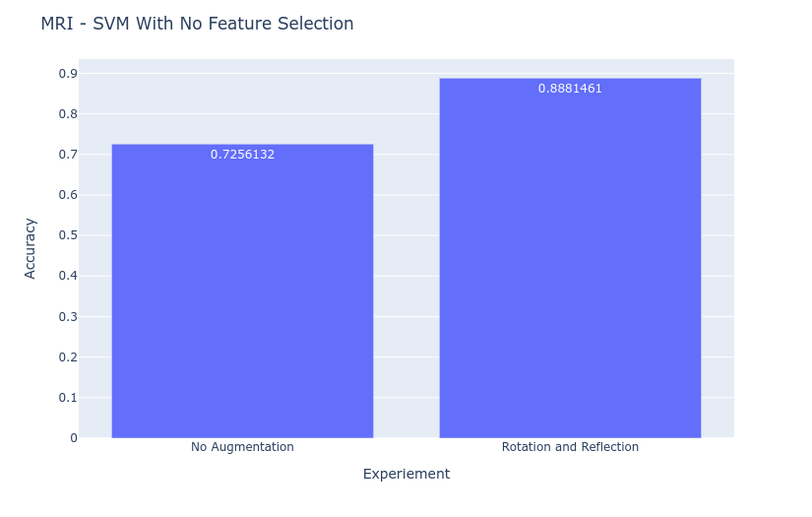Screen dimensions: 812x517
Task: Click the Rotation and Reflection bar
Action: (570, 258)
